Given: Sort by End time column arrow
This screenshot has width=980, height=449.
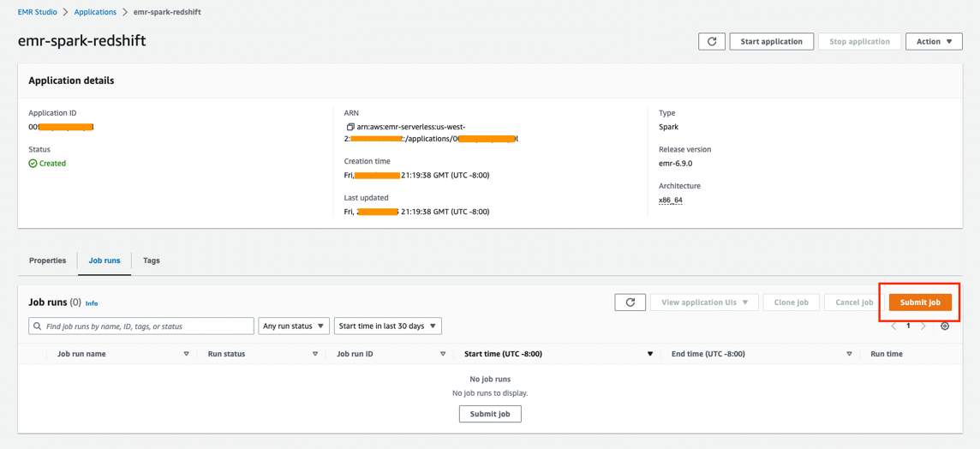Looking at the screenshot, I should pos(850,354).
